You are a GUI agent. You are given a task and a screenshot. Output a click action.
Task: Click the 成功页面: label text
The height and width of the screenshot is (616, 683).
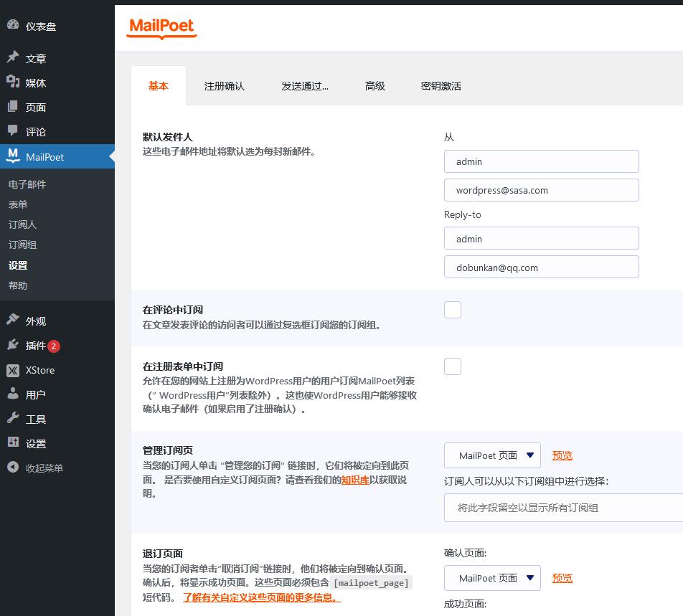coord(465,604)
